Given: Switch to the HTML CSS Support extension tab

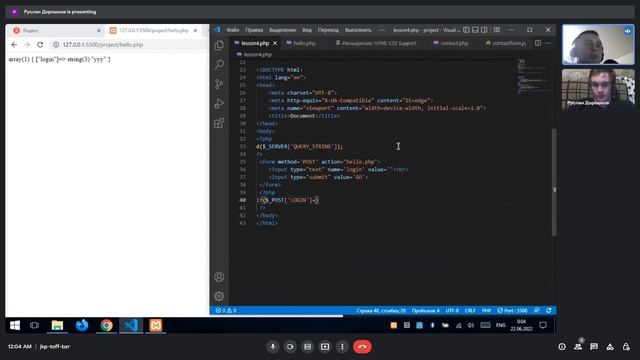Looking at the screenshot, I should (376, 43).
